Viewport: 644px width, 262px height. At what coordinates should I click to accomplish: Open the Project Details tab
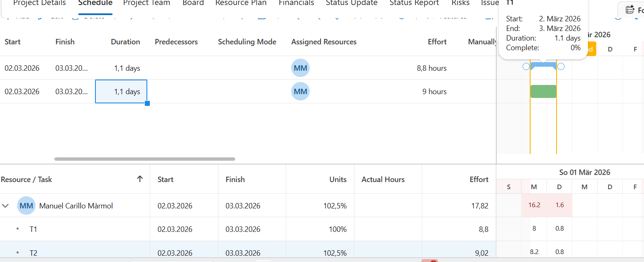coord(39,3)
